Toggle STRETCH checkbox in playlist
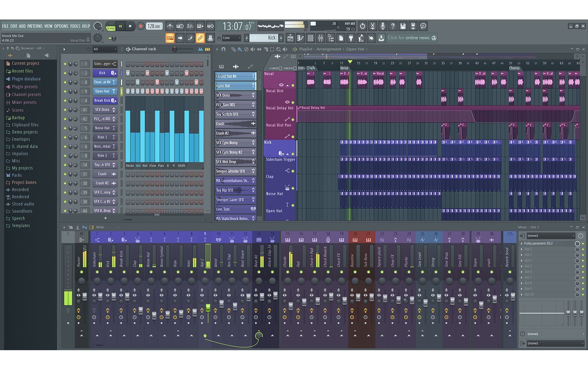This screenshot has width=588, height=370. 295,68
